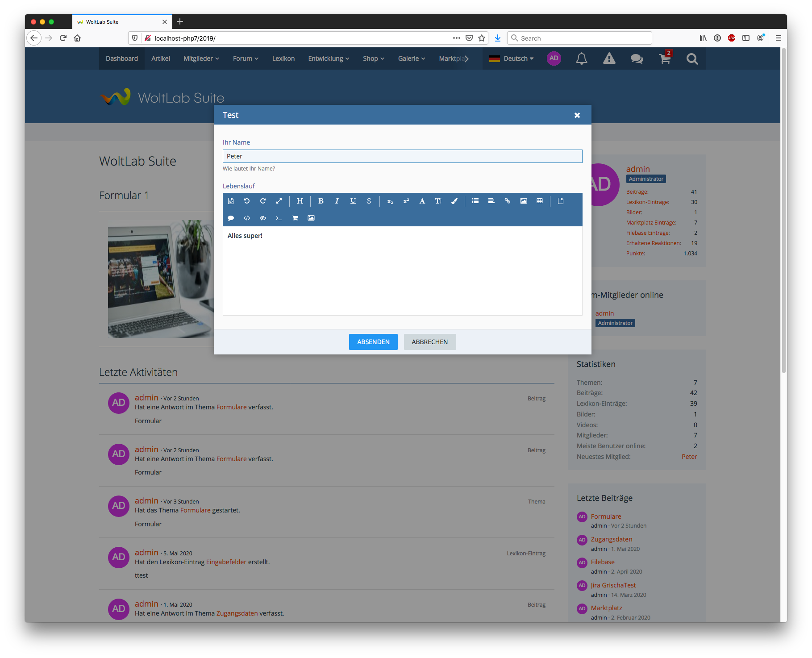Toggle bold formatting in the editor
Viewport: 812px width, 658px height.
click(x=321, y=201)
